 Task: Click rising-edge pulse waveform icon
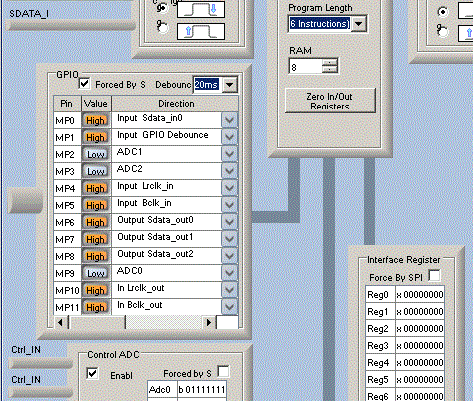coord(201,32)
